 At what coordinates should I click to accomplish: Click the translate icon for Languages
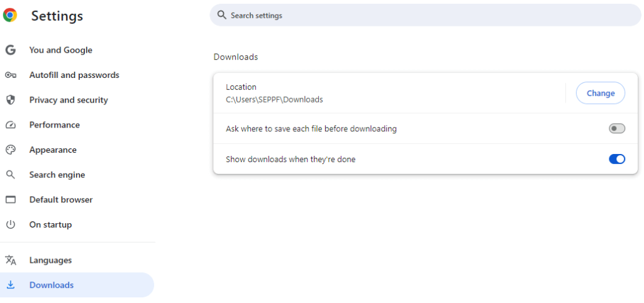point(10,260)
